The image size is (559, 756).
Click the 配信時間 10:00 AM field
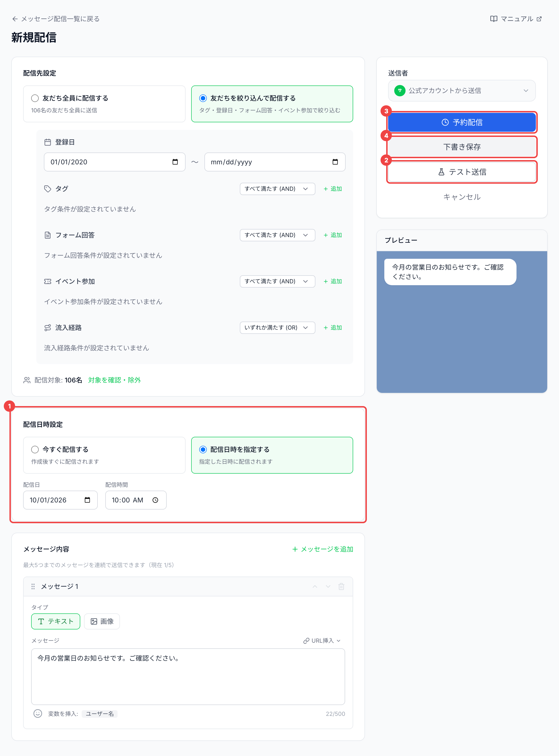pyautogui.click(x=136, y=500)
